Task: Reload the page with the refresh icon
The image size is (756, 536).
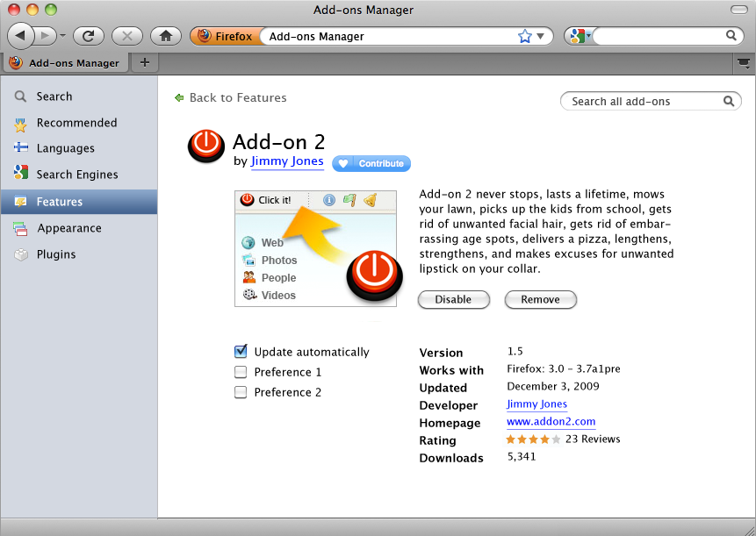Action: [x=88, y=36]
